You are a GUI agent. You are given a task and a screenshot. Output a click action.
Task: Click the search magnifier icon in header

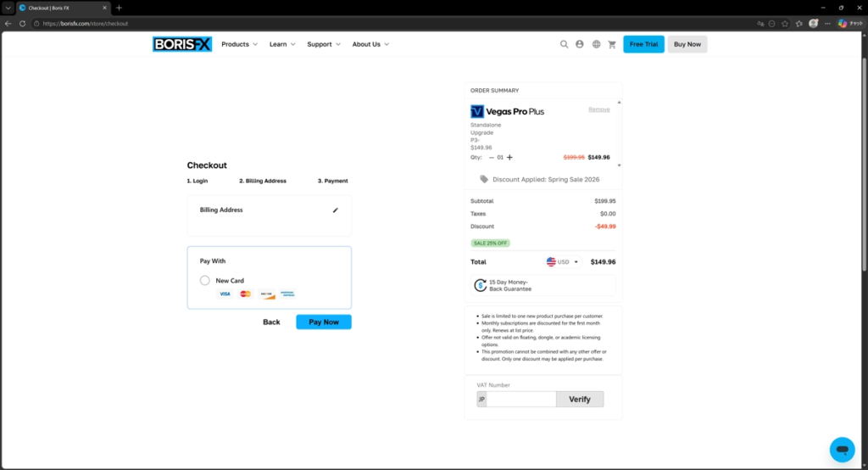565,44
